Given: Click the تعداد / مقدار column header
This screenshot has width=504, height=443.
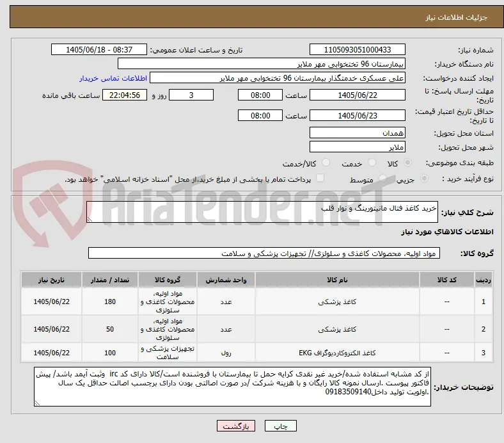Looking at the screenshot, I should [x=110, y=280].
